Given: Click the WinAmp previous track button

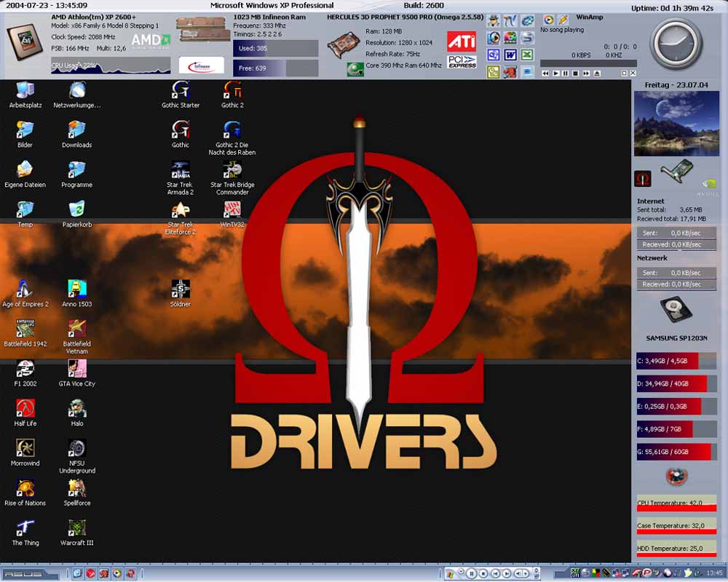Looking at the screenshot, I should [545, 73].
